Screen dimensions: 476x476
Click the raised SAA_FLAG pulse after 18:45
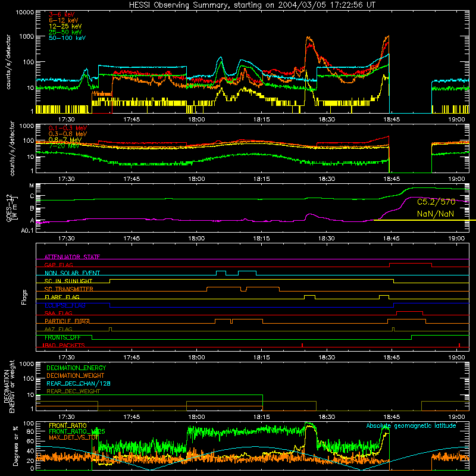pos(410,313)
